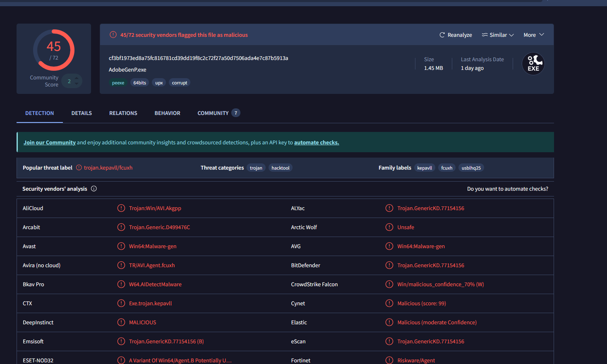Screen dimensions: 607x364
Task: Click the eScan detection warning icon
Action: pyautogui.click(x=389, y=341)
